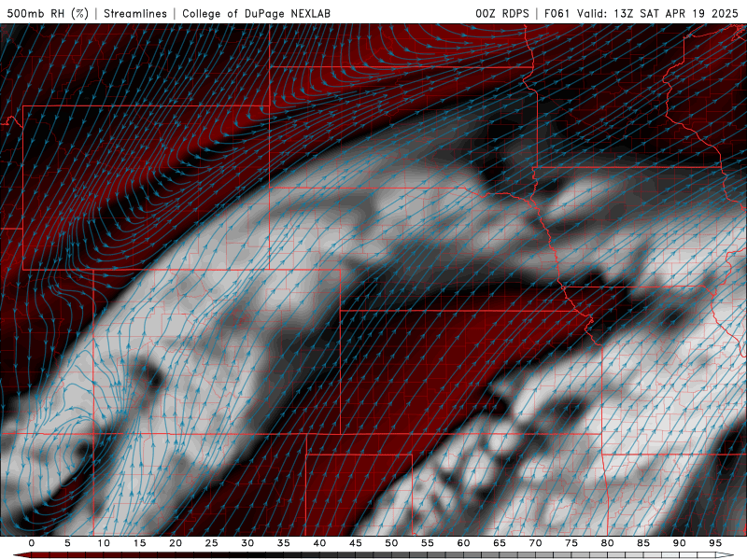Click "Valid: 13Z SAT APR 19 2025"
The height and width of the screenshot is (560, 747).
pyautogui.click(x=657, y=13)
